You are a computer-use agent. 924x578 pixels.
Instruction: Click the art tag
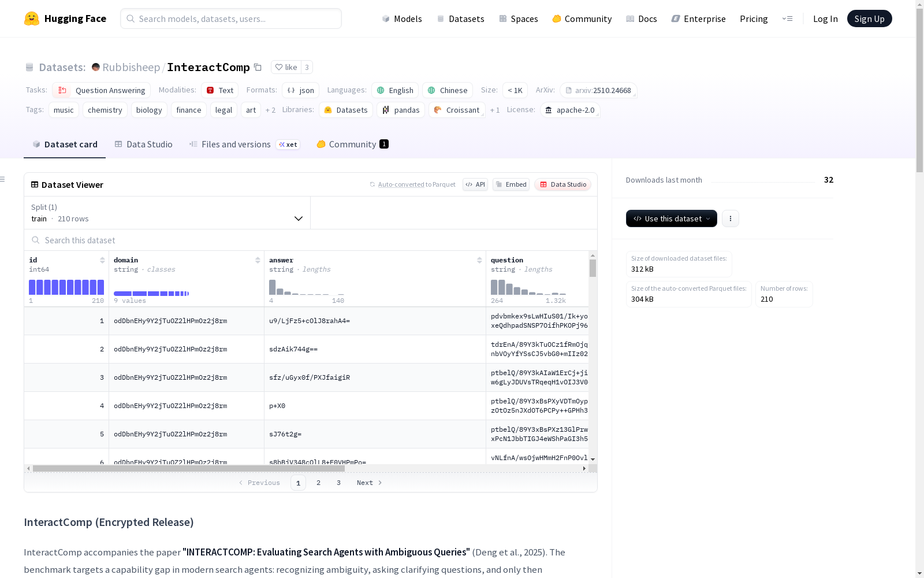[251, 110]
